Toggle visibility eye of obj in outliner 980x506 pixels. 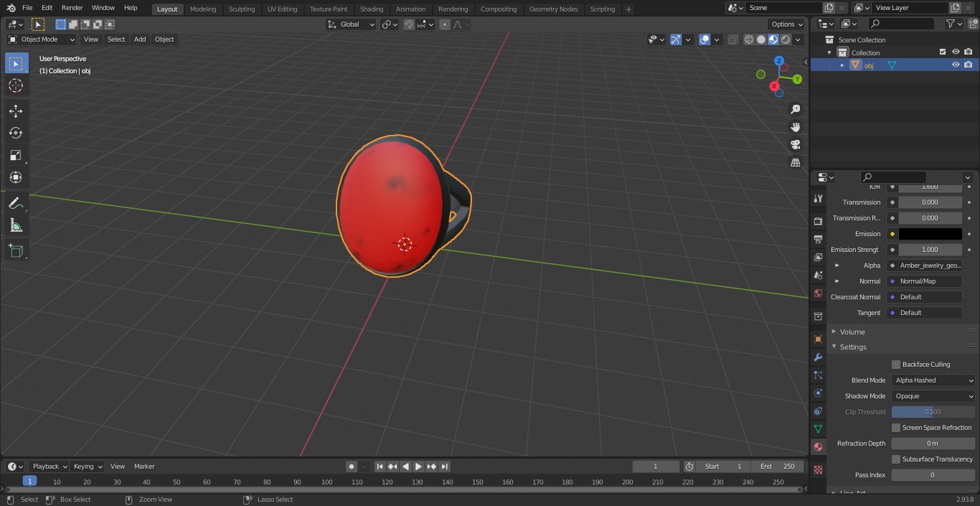click(956, 65)
